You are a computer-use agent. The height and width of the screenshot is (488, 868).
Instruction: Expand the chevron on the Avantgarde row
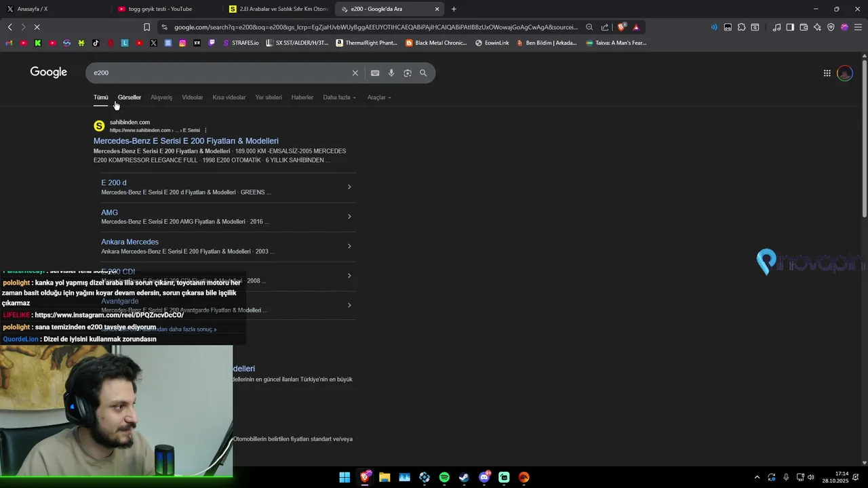tap(349, 305)
